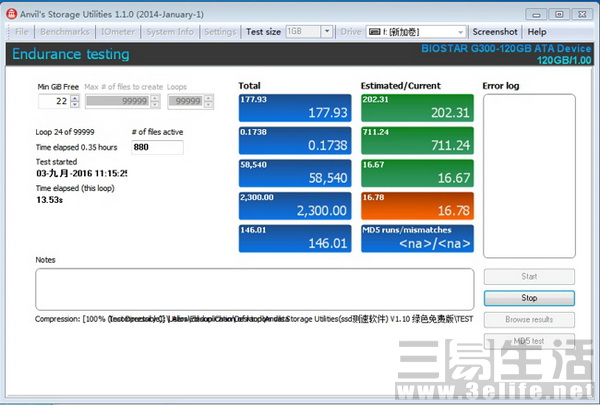Open the Benchmarks menu
The width and height of the screenshot is (600, 405).
click(65, 32)
